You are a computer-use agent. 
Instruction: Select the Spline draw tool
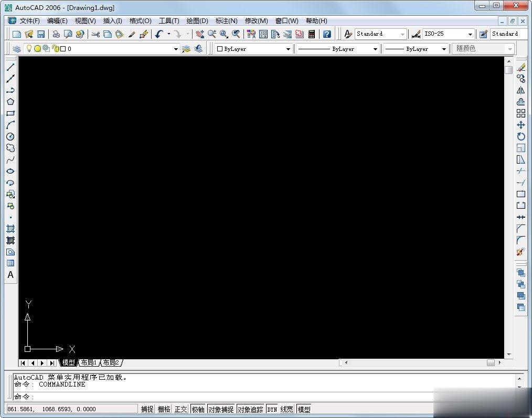click(x=10, y=160)
